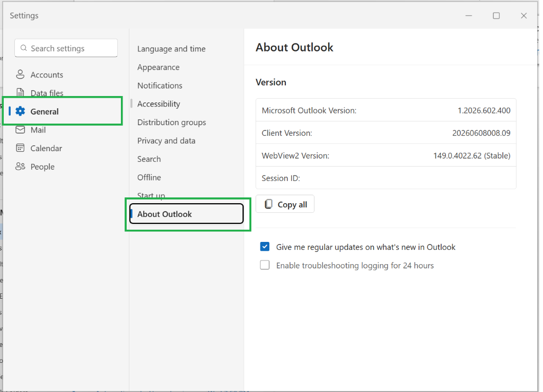Open the Search settings submenu item
Screen dimensions: 543x392
click(149, 159)
